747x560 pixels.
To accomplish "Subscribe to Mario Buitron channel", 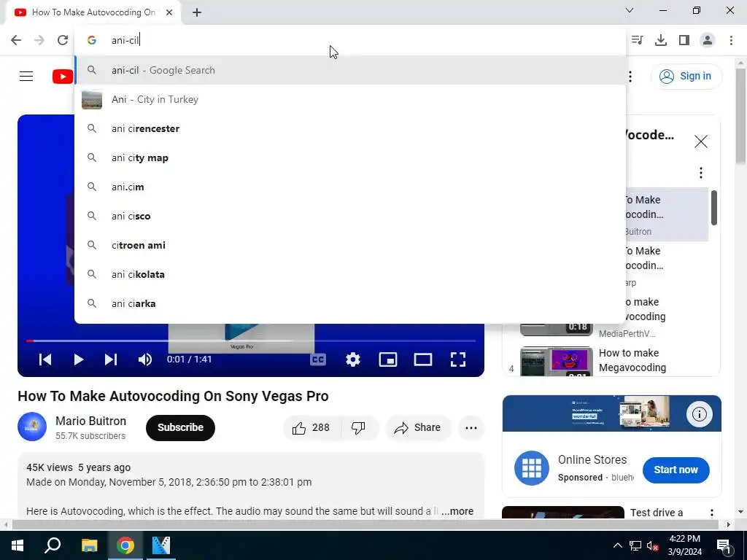I will click(181, 427).
